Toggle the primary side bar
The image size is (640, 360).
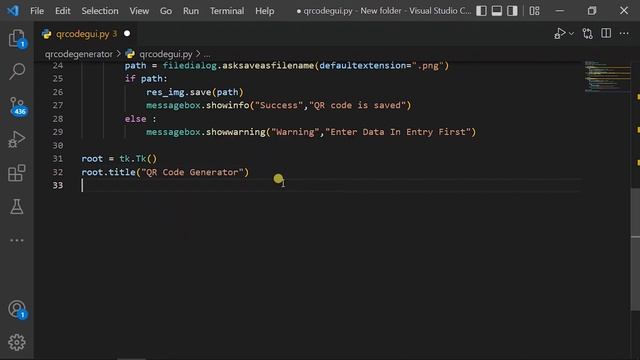[481, 11]
